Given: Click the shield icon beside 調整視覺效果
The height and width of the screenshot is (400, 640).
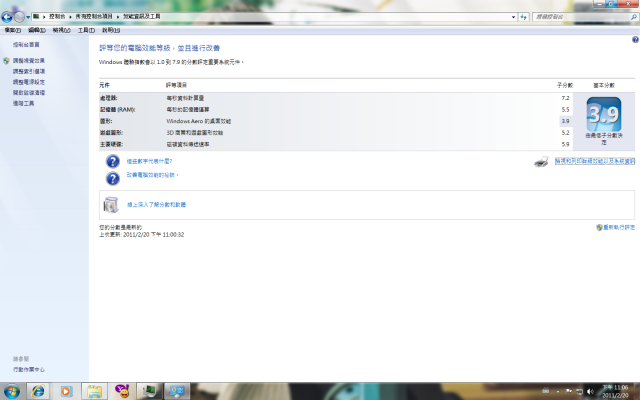Looking at the screenshot, I should pyautogui.click(x=6, y=60).
